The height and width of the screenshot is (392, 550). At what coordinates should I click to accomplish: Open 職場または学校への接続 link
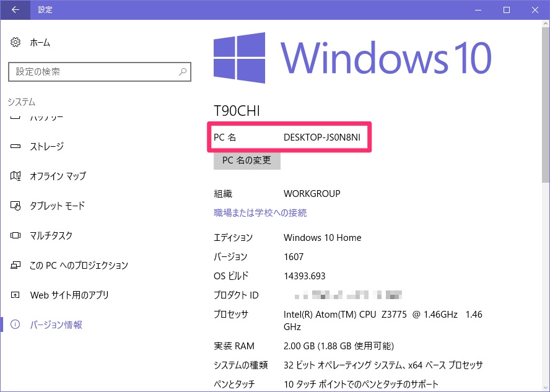coord(260,213)
